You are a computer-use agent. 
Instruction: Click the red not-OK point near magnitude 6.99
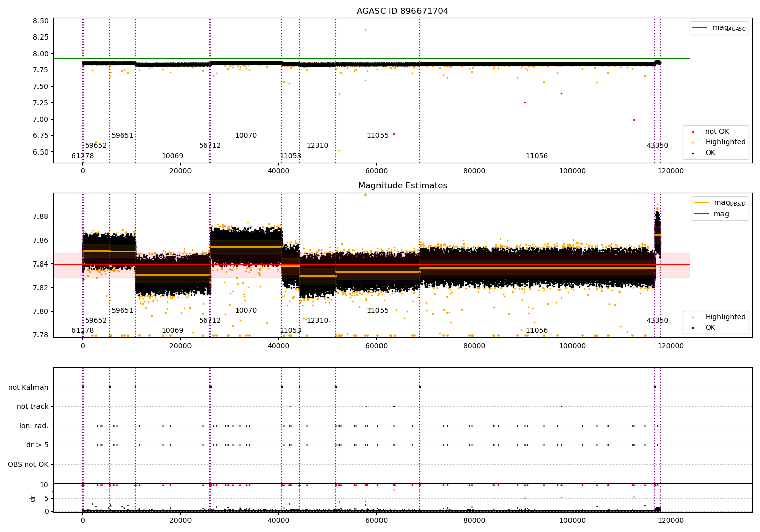coord(634,120)
